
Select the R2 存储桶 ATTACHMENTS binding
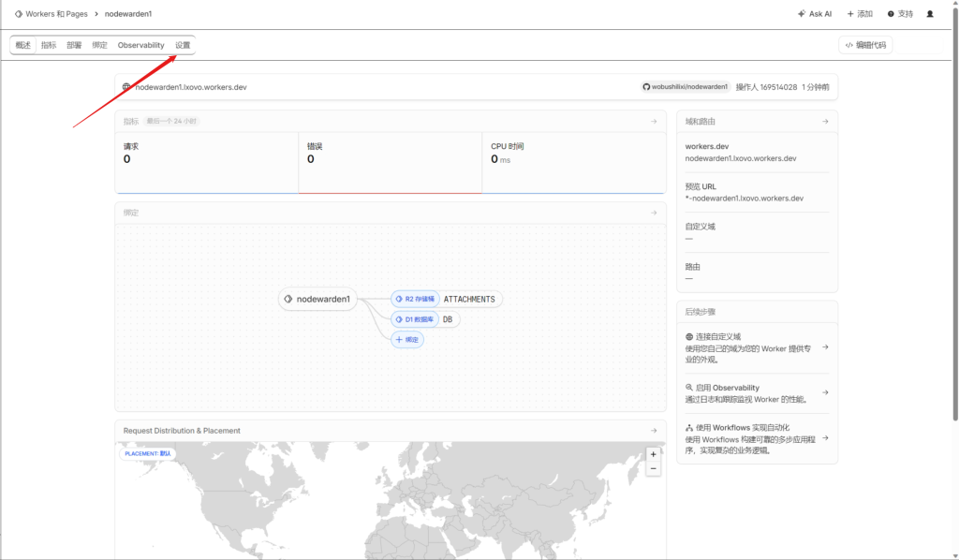447,299
